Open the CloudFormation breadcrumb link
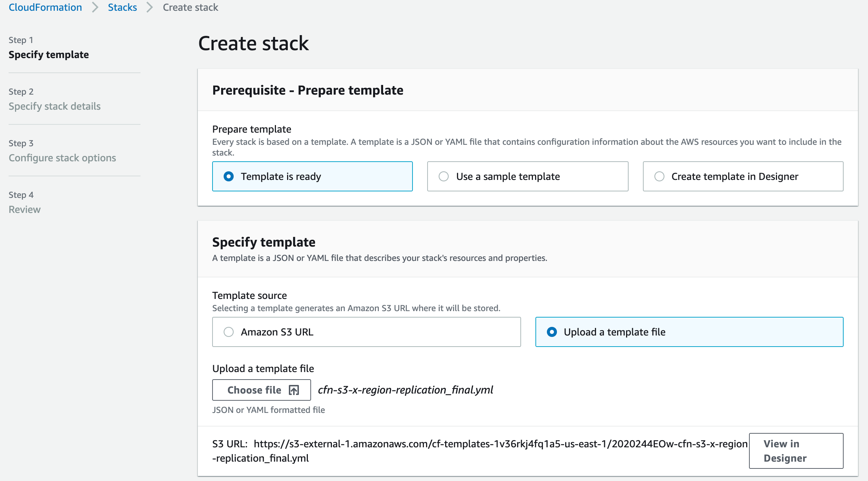This screenshot has width=868, height=481. coord(45,7)
